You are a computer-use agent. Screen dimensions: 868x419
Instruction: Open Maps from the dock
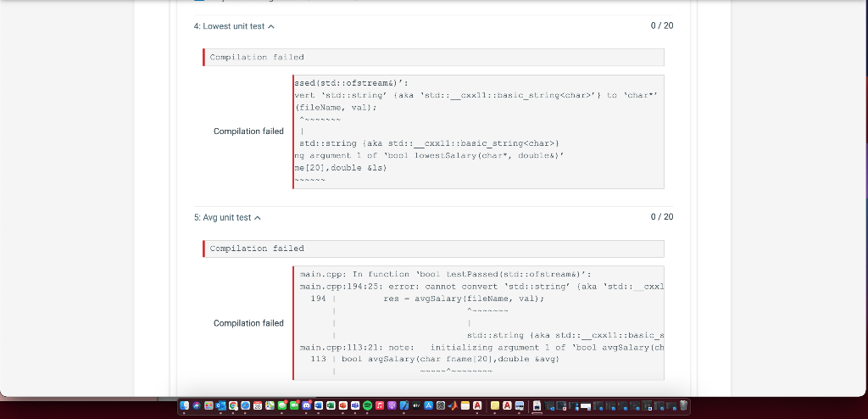click(x=270, y=405)
